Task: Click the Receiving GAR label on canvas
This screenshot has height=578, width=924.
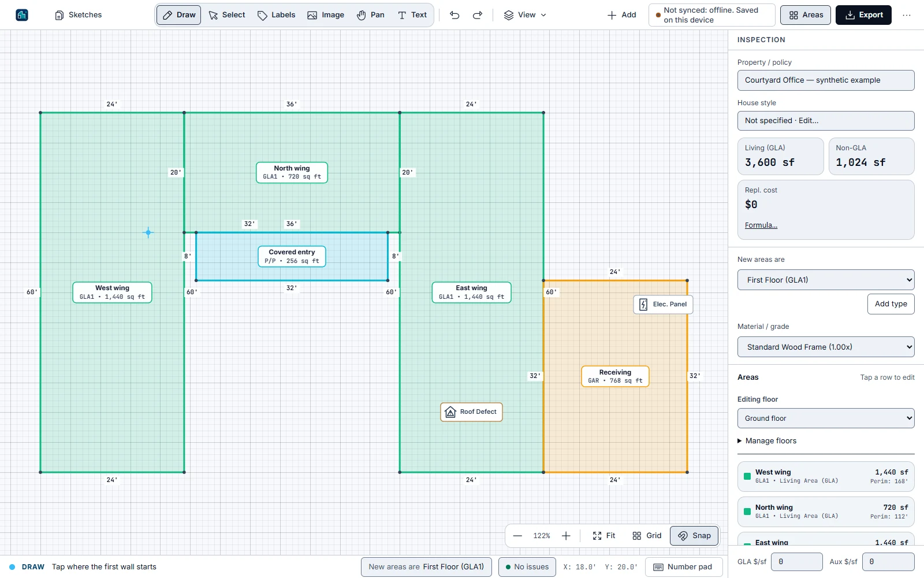Action: pos(615,376)
